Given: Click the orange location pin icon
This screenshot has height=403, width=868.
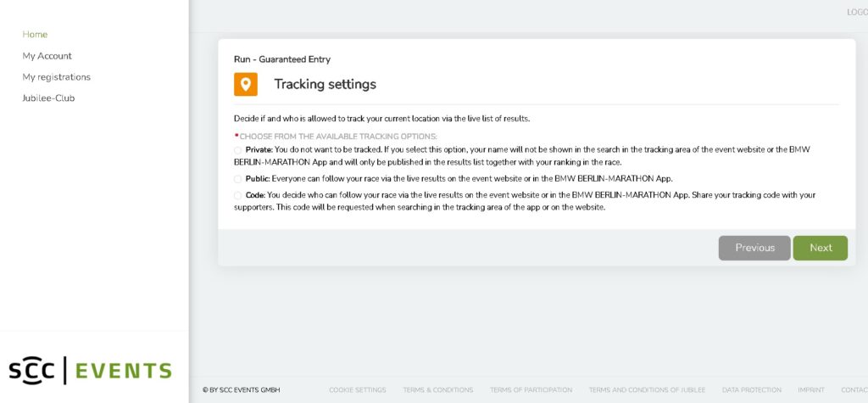Looking at the screenshot, I should tap(246, 84).
